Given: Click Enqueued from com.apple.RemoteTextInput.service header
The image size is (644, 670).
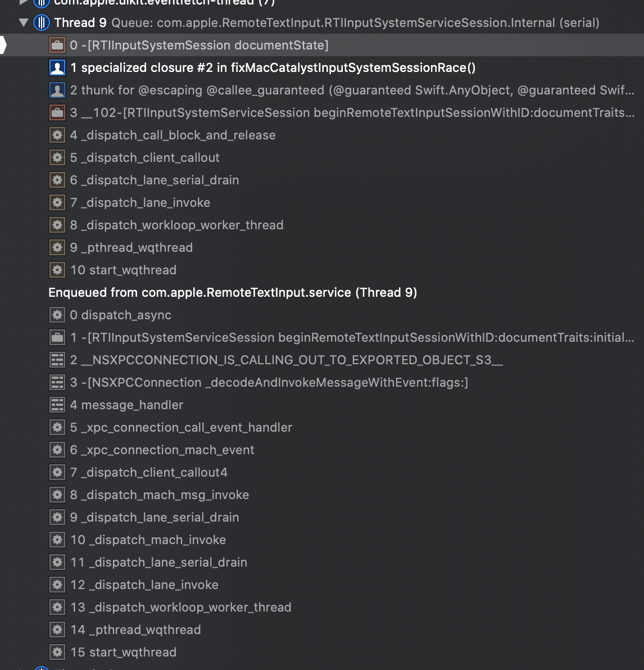Looking at the screenshot, I should click(233, 292).
